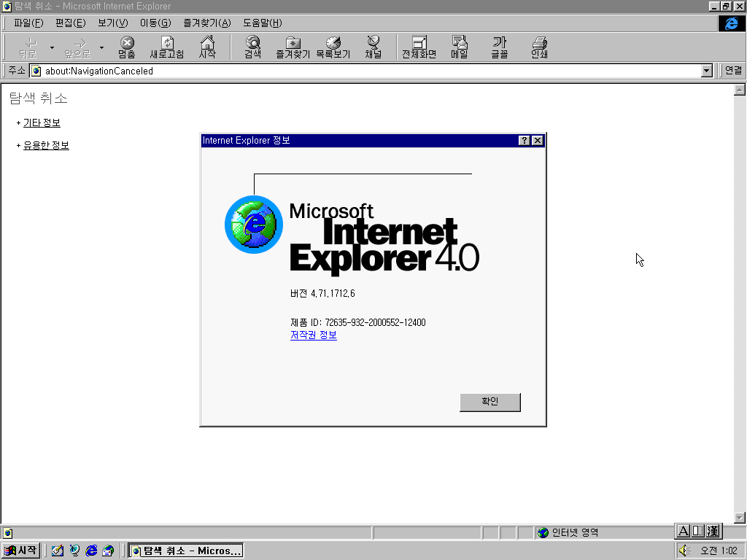Click the 탐색 취소 taskbar window button
This screenshot has height=560, width=747.
click(186, 551)
